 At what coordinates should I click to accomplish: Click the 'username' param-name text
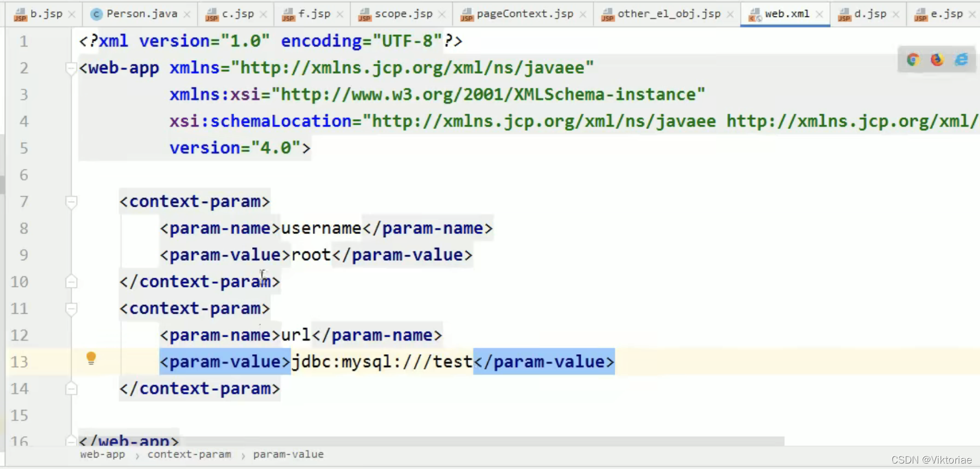coord(321,228)
